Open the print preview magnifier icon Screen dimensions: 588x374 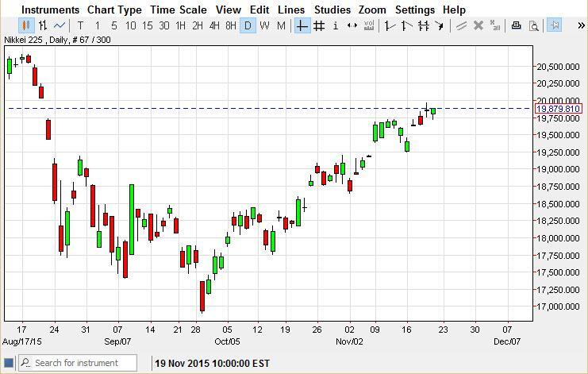tap(533, 25)
